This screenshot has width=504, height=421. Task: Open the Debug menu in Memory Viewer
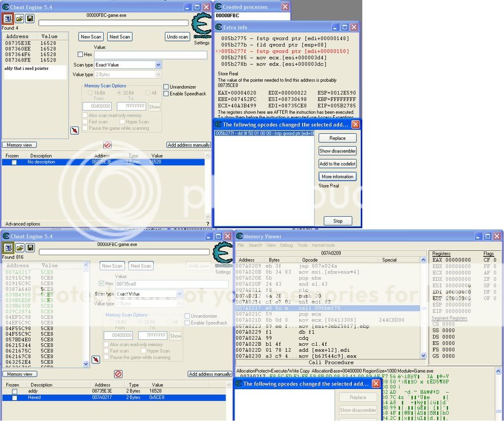click(x=286, y=245)
